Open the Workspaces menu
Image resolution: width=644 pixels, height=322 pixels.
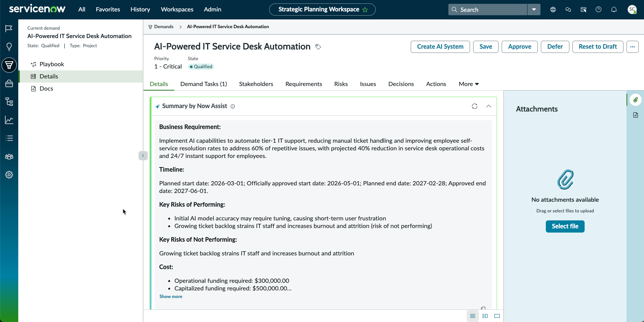(177, 10)
